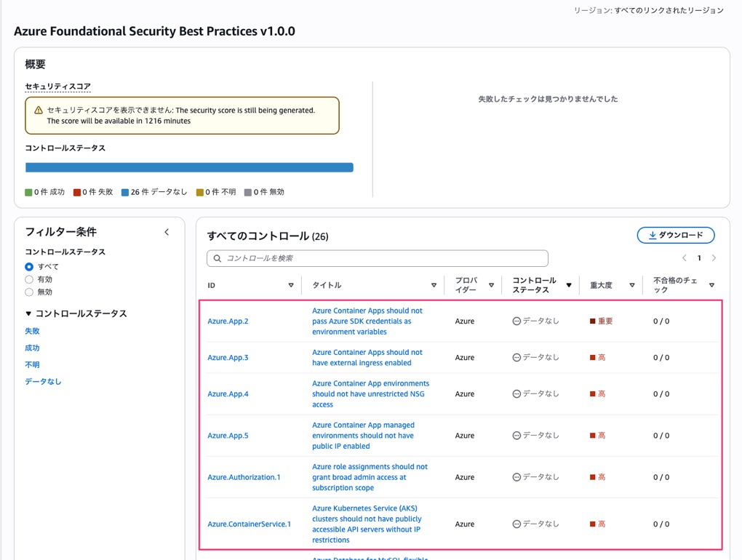The width and height of the screenshot is (742, 560).
Task: Filter controls by 不明 status
Action: 32,364
